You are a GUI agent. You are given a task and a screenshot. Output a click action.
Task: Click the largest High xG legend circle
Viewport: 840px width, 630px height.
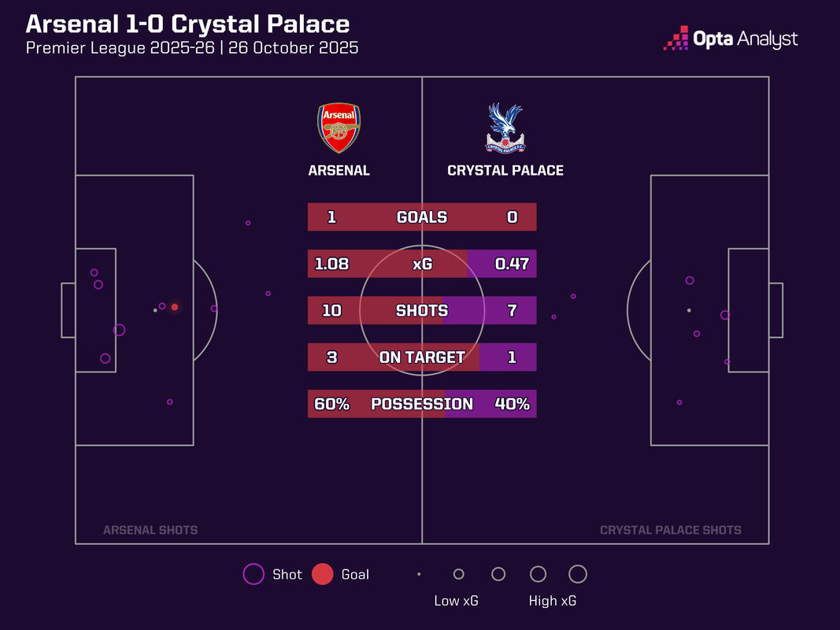tap(578, 574)
